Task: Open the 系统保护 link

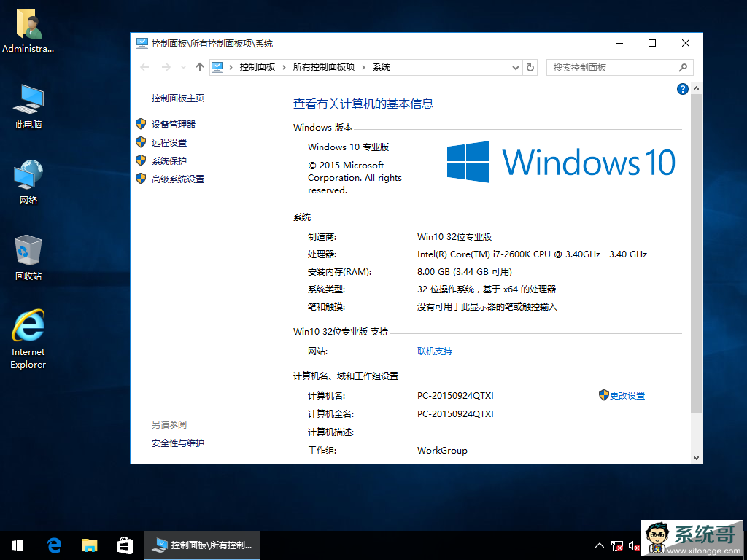Action: [169, 161]
